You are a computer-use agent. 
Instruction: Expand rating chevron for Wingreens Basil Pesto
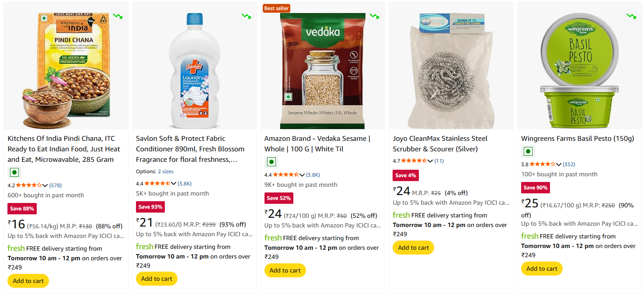click(559, 164)
